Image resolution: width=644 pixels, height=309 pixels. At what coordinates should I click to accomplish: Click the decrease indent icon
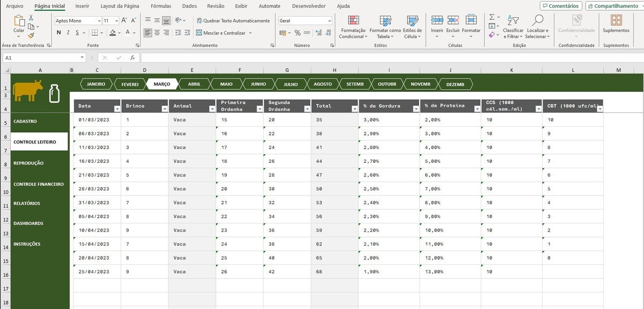[178, 33]
